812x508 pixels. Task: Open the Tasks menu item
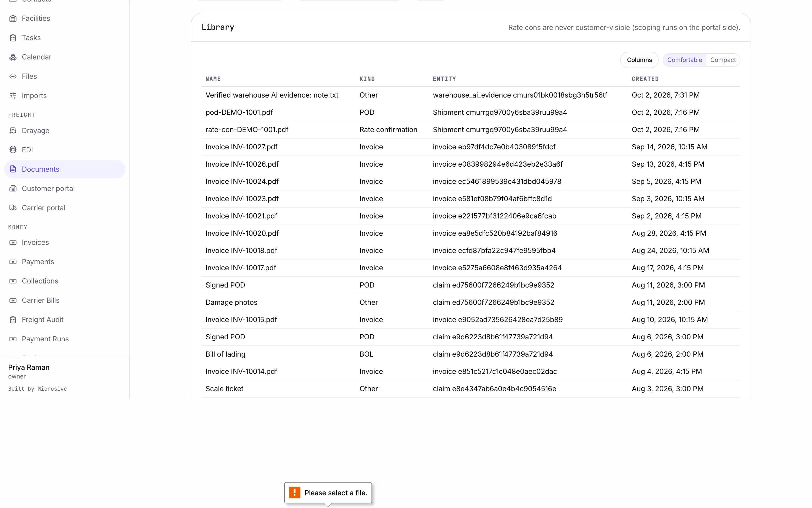point(64,38)
